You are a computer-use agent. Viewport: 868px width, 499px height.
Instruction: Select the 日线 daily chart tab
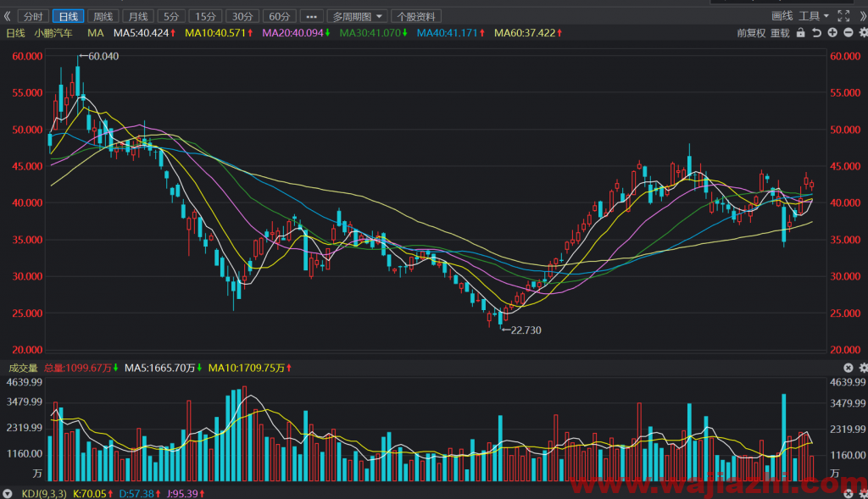click(x=68, y=17)
